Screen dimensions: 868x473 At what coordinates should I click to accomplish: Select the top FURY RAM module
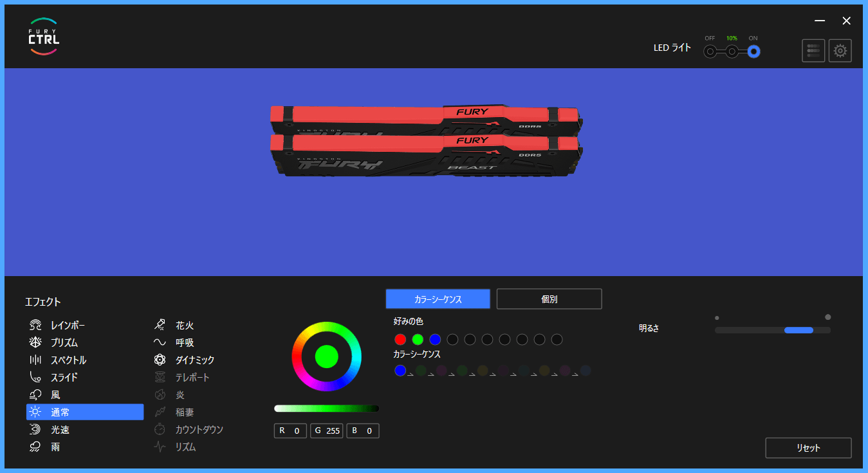pos(427,120)
